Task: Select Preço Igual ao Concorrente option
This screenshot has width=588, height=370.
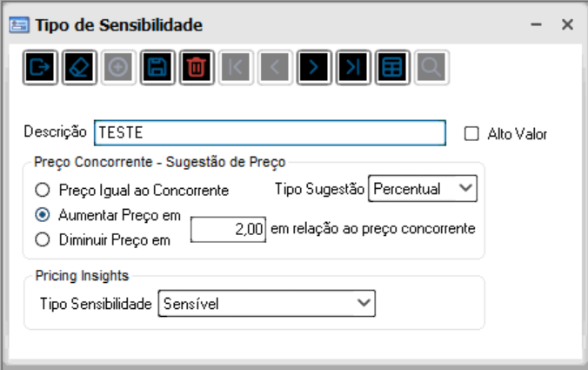Action: click(x=42, y=189)
